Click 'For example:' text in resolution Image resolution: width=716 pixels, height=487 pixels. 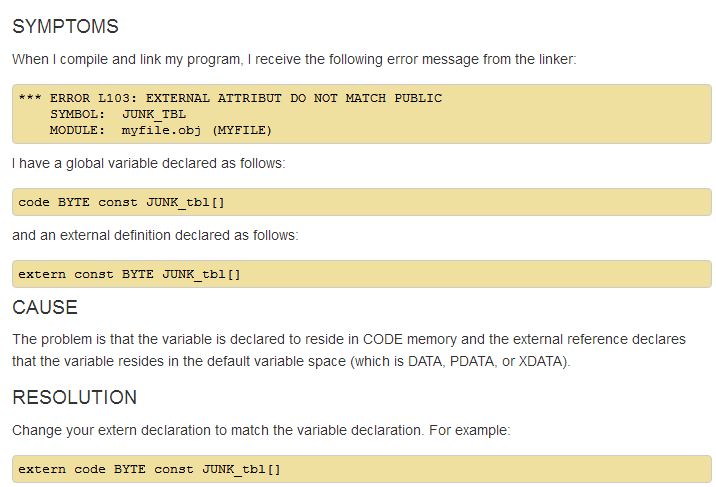(469, 430)
